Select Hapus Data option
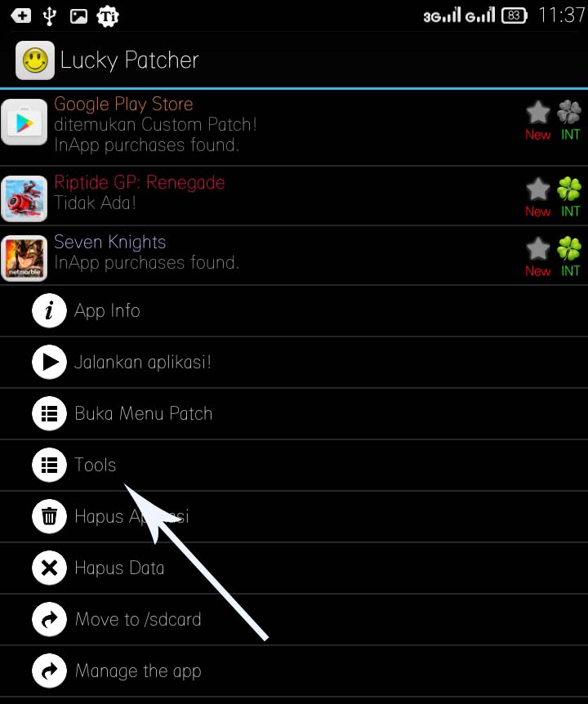This screenshot has width=588, height=704. 294,568
